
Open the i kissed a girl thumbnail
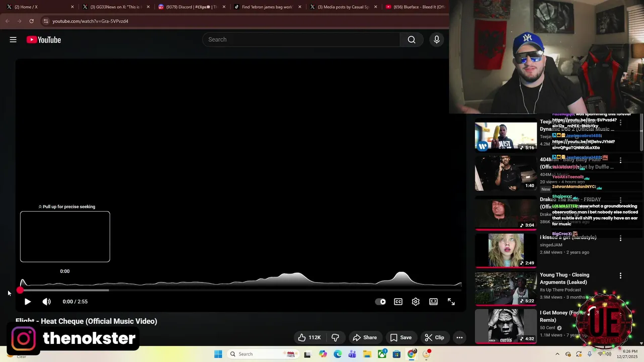506,250
